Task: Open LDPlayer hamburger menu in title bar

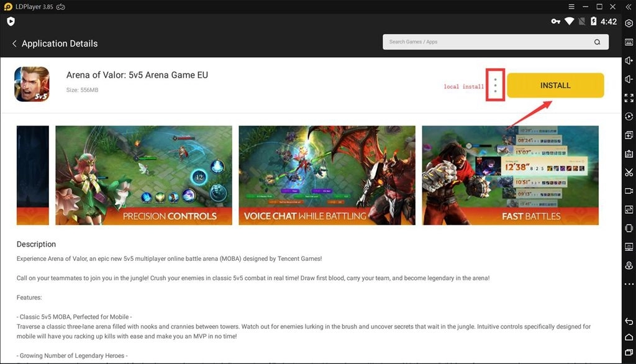Action: (x=571, y=7)
